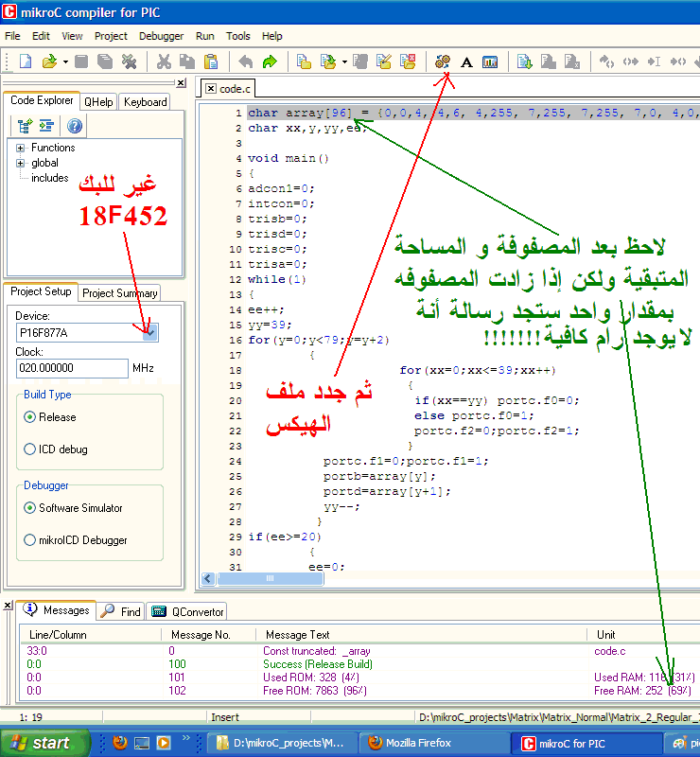This screenshot has height=757, width=700.
Task: Cut selection with the scissors icon
Action: click(165, 62)
